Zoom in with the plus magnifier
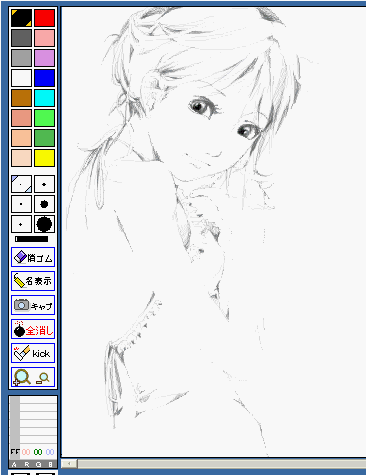Viewport: 366px width, 475px height. [x=22, y=377]
